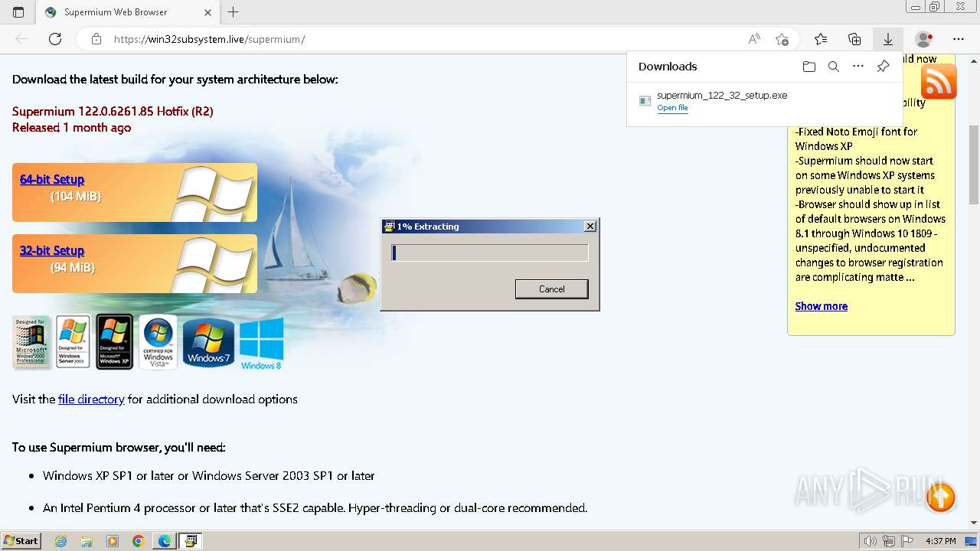Open more options in Downloads panel
980x551 pixels.
tap(858, 67)
